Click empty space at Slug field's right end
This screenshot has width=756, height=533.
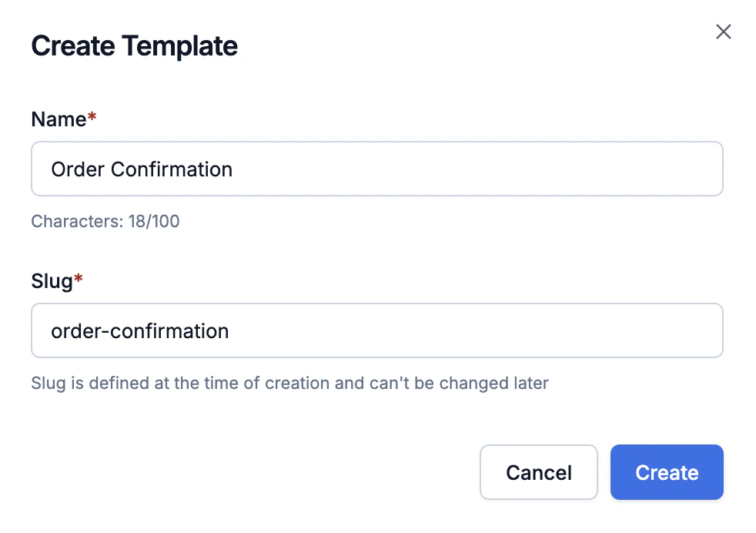coord(677,330)
